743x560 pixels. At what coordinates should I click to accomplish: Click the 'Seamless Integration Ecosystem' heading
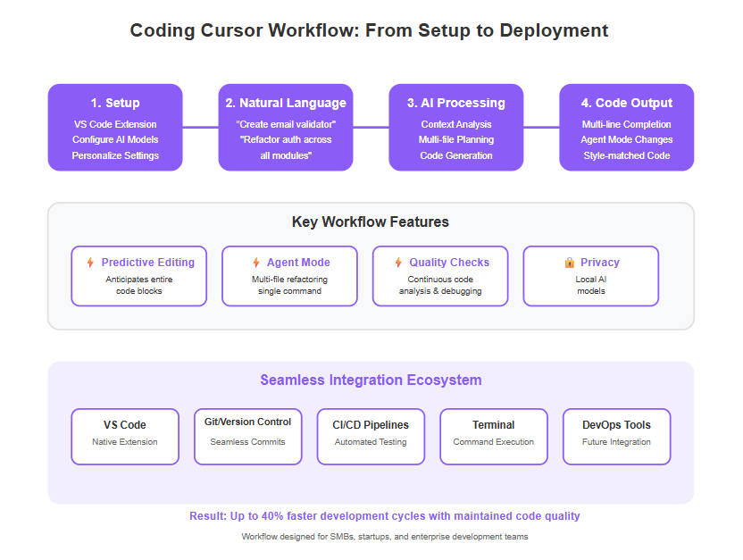pos(371,380)
